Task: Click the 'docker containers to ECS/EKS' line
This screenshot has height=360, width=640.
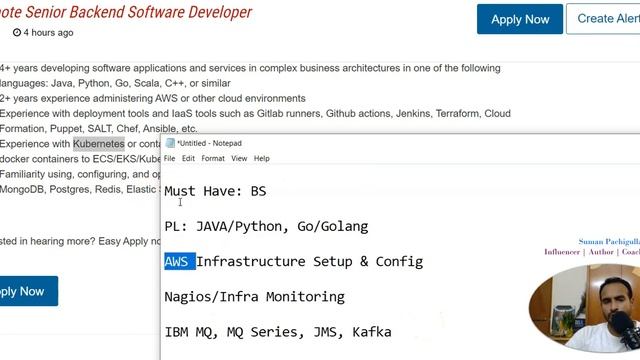Action: coord(80,159)
